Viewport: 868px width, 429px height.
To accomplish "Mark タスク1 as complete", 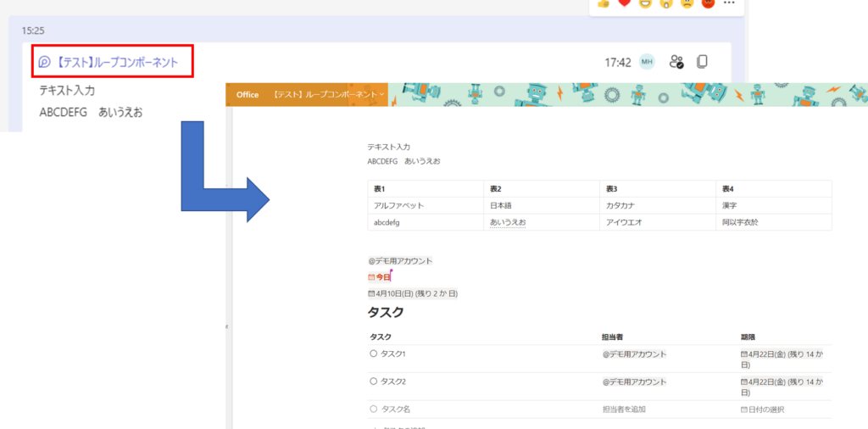I will (x=373, y=354).
